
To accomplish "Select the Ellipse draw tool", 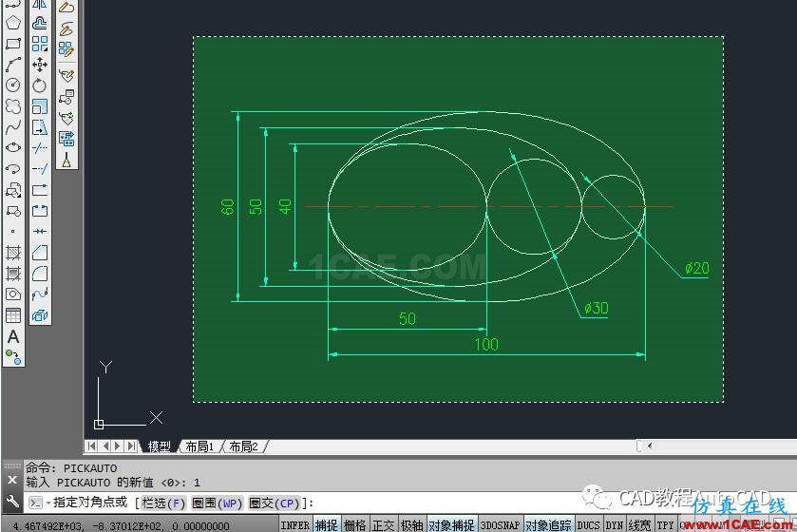I will click(12, 148).
